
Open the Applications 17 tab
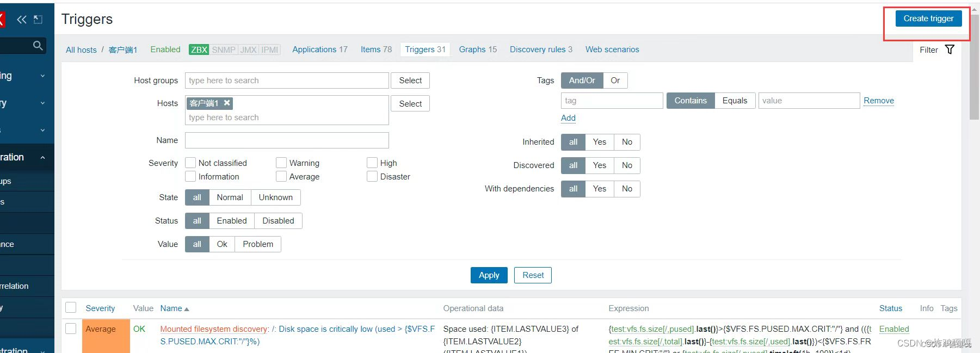coord(320,49)
